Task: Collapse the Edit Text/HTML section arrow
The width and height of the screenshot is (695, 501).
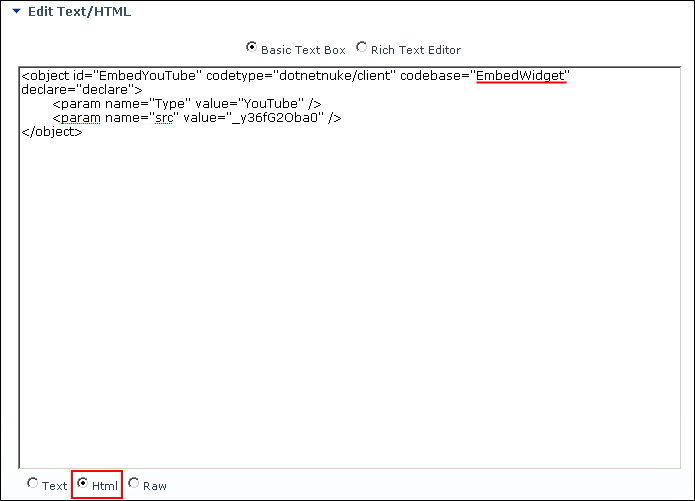Action: pos(16,11)
